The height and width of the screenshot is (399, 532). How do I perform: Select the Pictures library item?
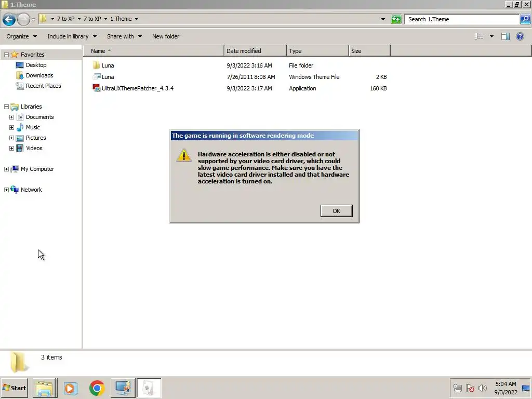pos(31,138)
